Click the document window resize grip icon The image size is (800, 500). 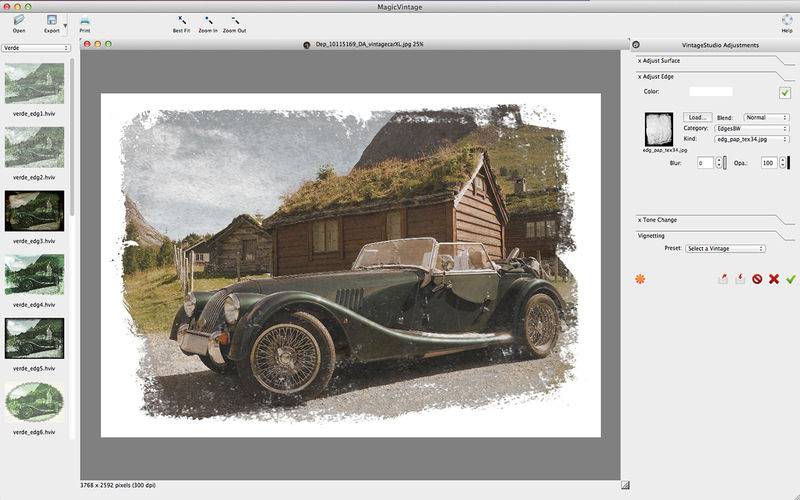[x=625, y=485]
